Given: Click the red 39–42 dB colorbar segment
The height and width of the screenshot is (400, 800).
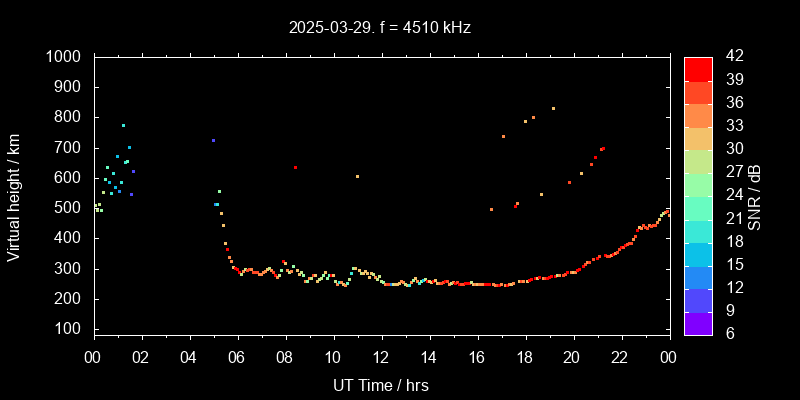Looking at the screenshot, I should pos(698,68).
